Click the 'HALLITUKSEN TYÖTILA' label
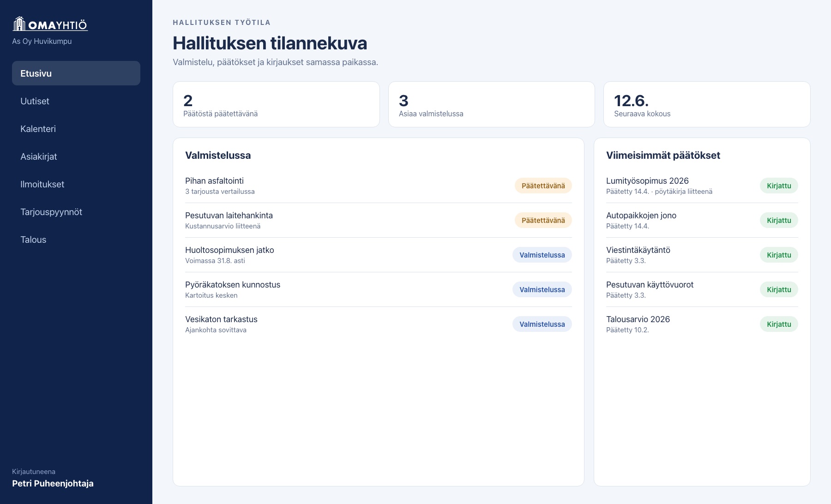Viewport: 831px width, 504px height. pos(222,23)
